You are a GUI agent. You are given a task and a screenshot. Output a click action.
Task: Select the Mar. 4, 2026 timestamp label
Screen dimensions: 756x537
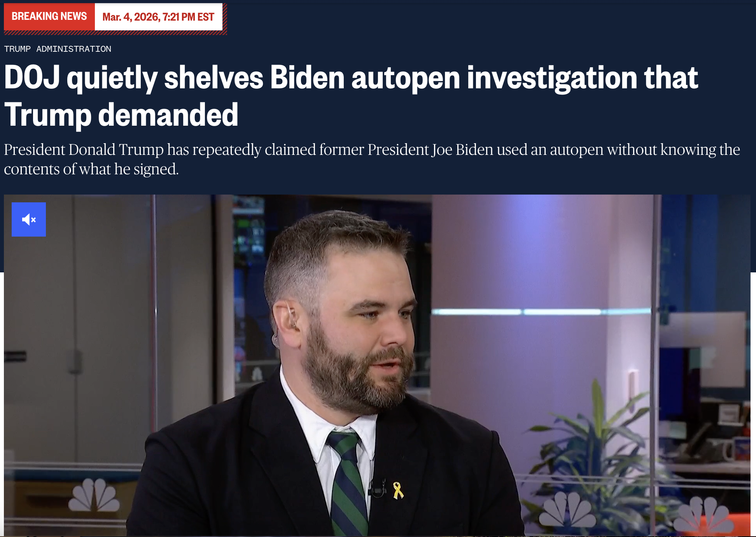click(x=158, y=17)
